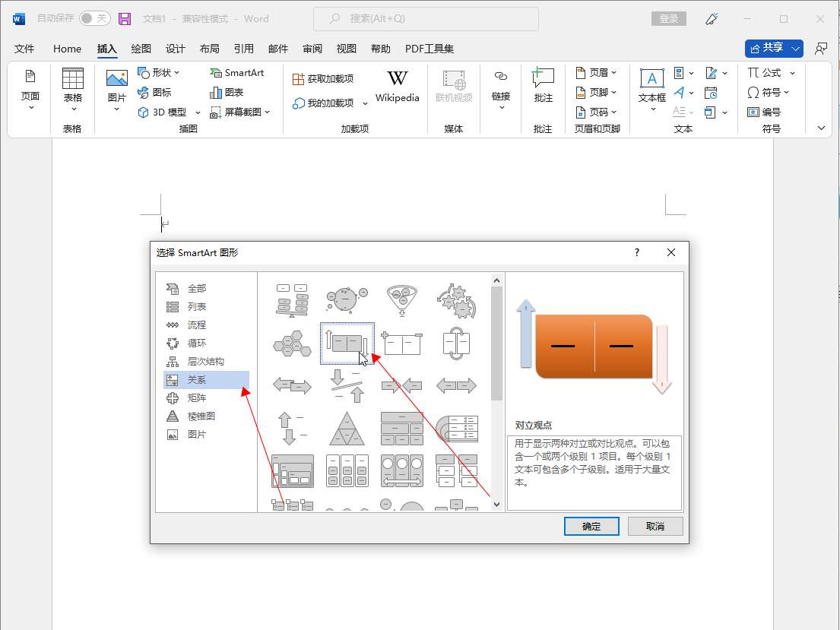840x630 pixels.
Task: Select the 层次结构 category in list
Action: [205, 362]
